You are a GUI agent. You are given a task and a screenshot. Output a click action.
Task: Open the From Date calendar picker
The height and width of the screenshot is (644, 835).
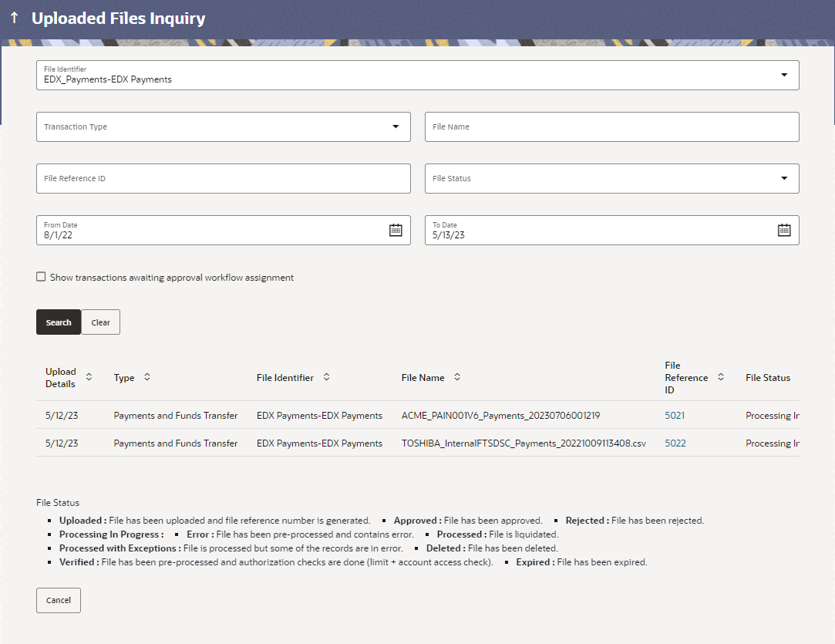[396, 230]
